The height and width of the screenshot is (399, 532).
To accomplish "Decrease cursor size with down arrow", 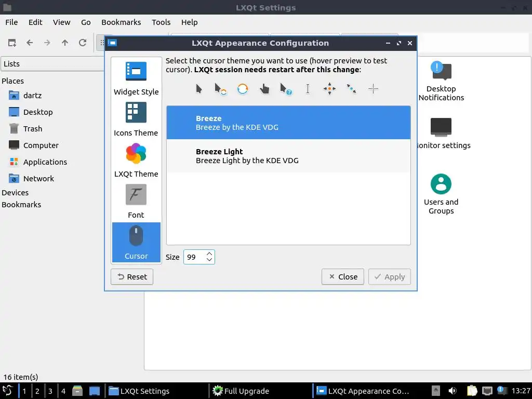I will tap(209, 260).
